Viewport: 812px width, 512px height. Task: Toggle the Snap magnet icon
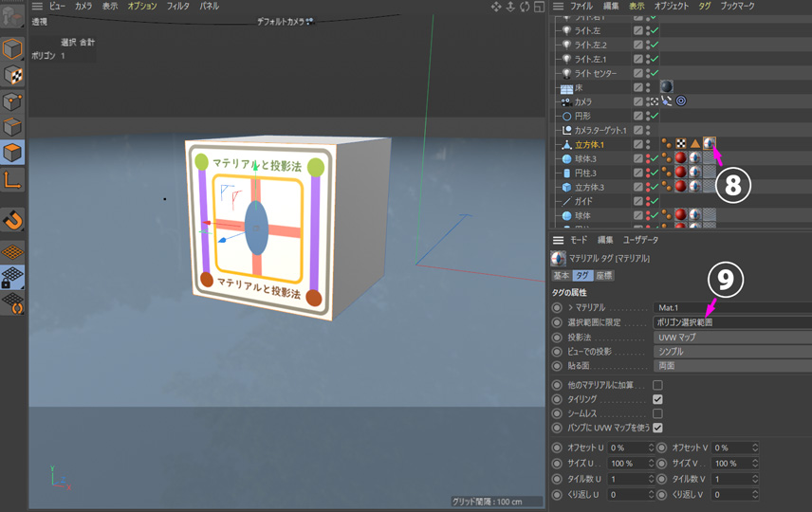pyautogui.click(x=13, y=220)
